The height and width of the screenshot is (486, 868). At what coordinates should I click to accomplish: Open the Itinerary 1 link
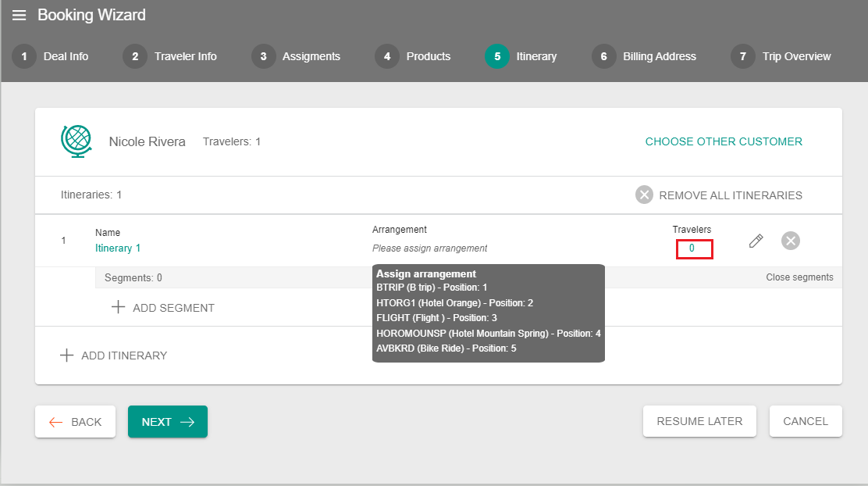pos(118,248)
